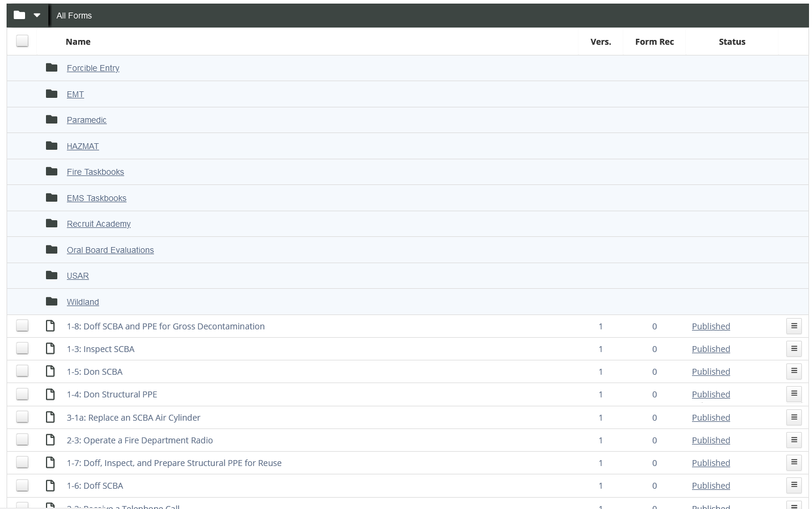812x509 pixels.
Task: Click Published status for 1-5: Don SCBA
Action: pyautogui.click(x=711, y=372)
